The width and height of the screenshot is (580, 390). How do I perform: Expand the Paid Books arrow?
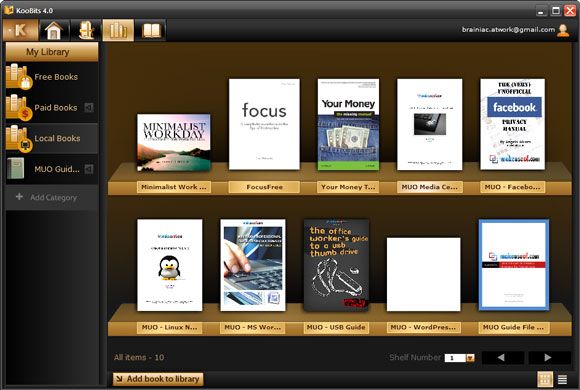pyautogui.click(x=89, y=108)
